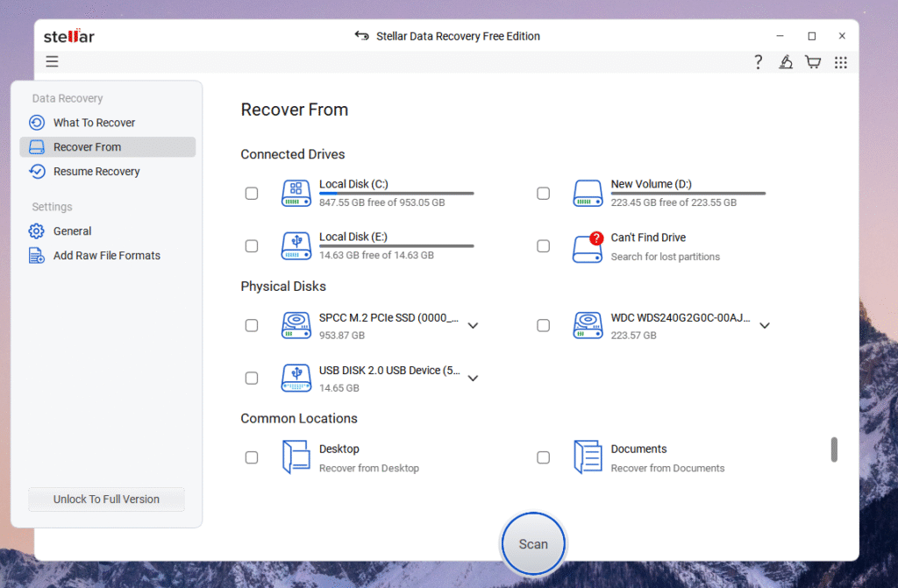898x588 pixels.
Task: Click the Can't Find Drive icon
Action: pos(588,247)
